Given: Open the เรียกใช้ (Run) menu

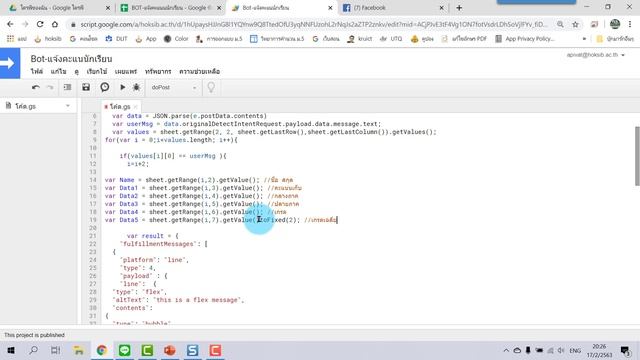Looking at the screenshot, I should click(x=97, y=71).
